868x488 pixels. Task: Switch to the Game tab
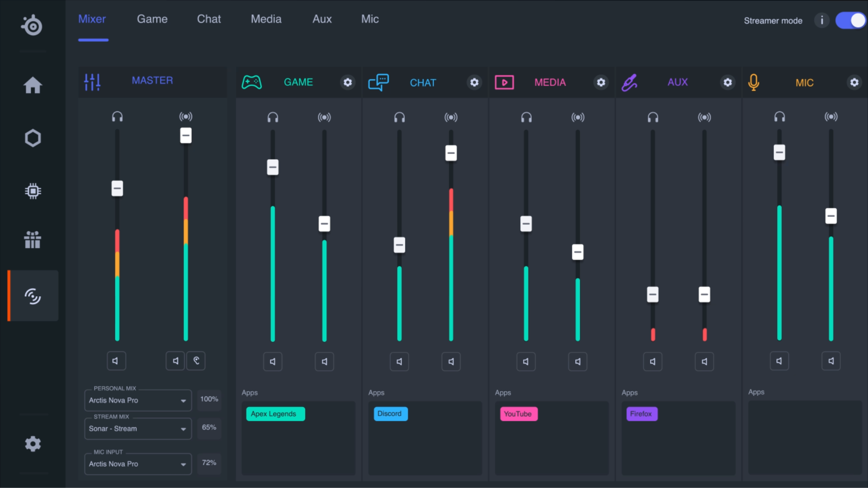pyautogui.click(x=152, y=19)
